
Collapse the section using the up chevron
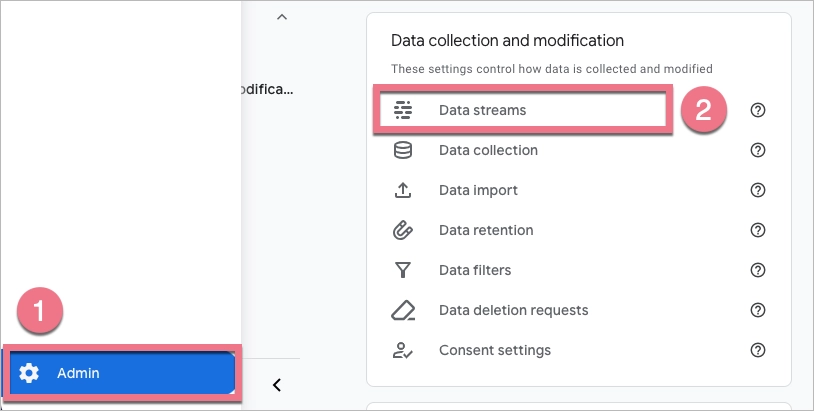282,17
